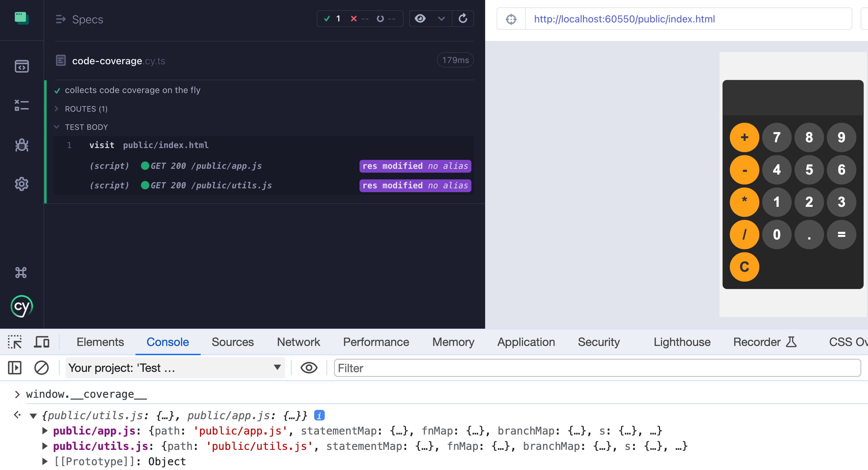Select the debug/bug icon in sidebar
The image size is (868, 470).
coord(21,145)
